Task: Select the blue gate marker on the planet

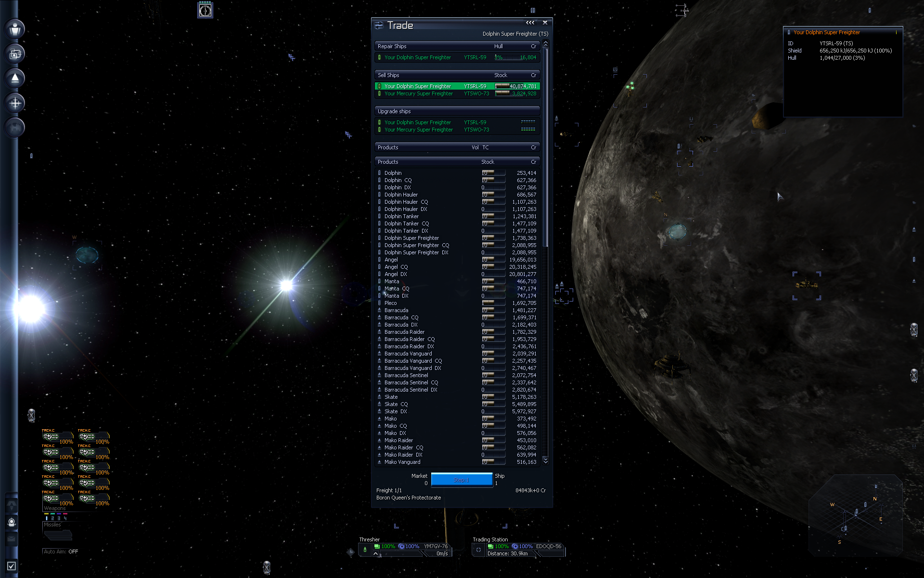Action: tap(677, 231)
